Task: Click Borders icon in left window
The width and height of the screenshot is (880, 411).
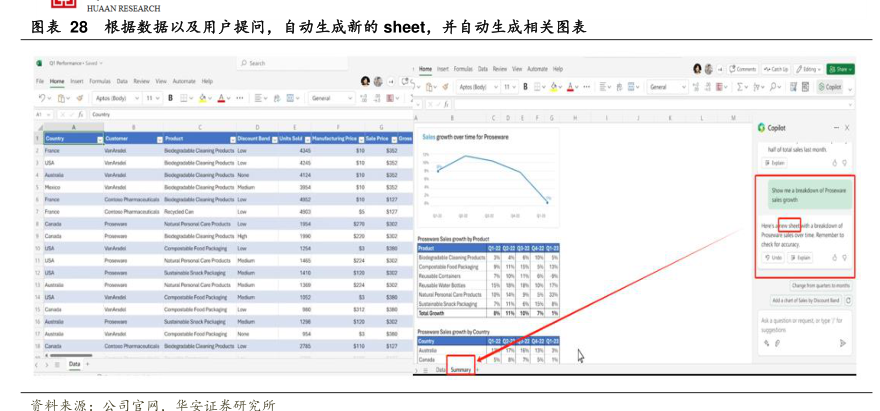Action: coord(184,98)
